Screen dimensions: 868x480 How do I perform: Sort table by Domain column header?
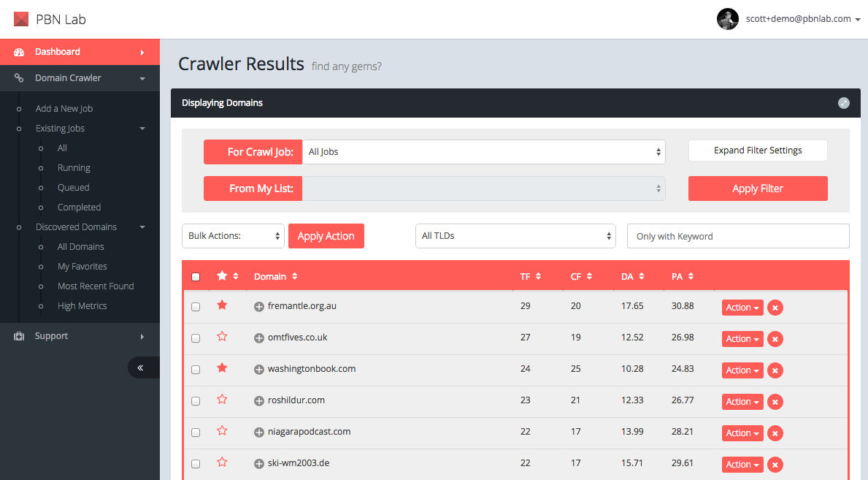click(x=276, y=277)
